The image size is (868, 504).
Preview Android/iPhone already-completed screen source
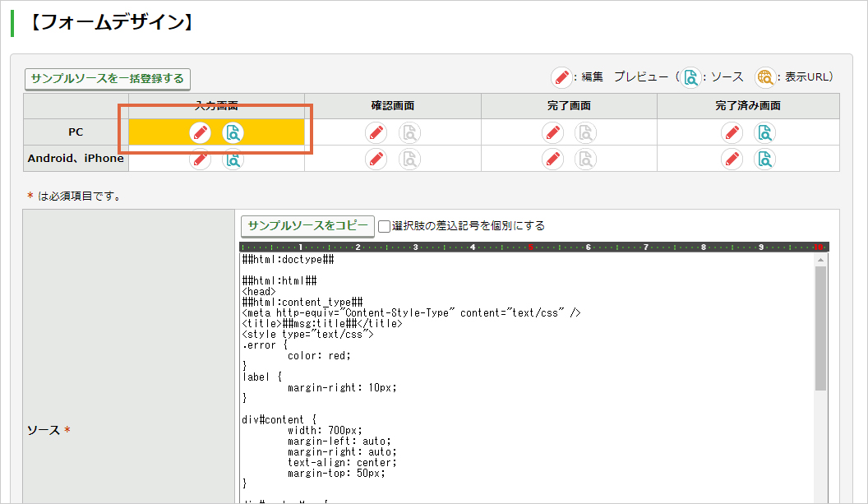(x=765, y=160)
